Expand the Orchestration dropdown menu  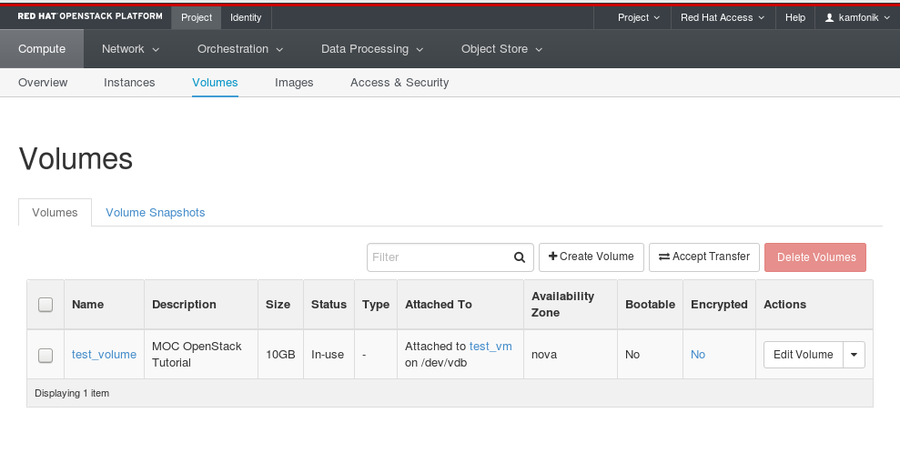click(x=240, y=49)
